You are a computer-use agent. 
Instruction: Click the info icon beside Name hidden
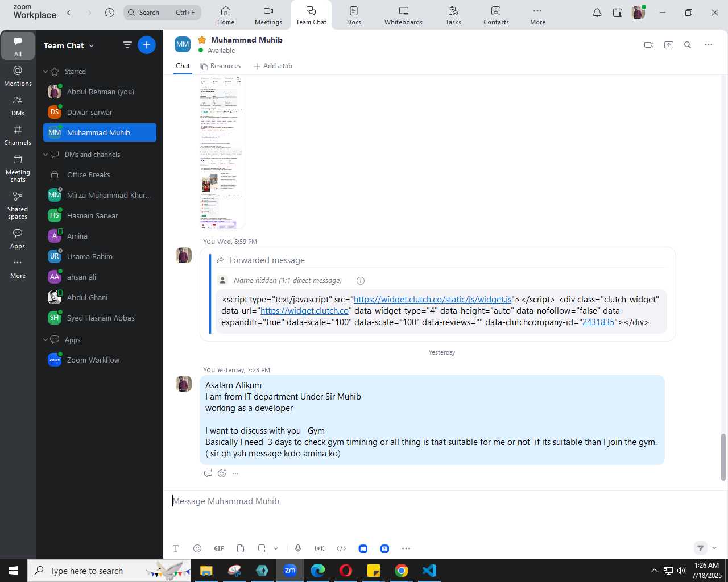coord(361,281)
